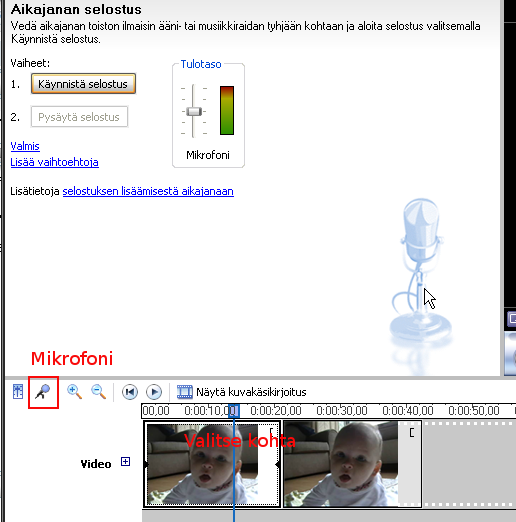
Task: Open the Lisää vaihtoehtoja link
Action: click(x=55, y=162)
